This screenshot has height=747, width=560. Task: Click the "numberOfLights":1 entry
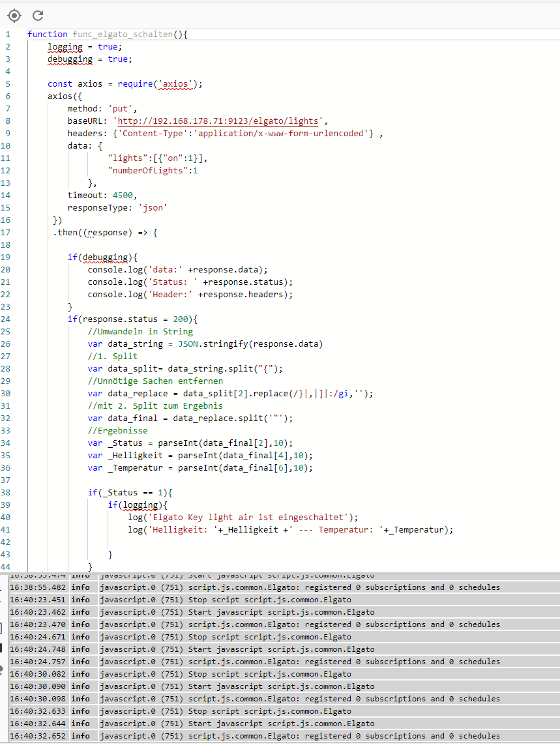tap(153, 171)
